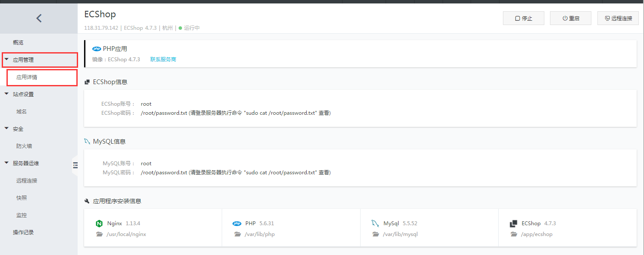Click the Nginx version 1.13.4

(x=133, y=224)
